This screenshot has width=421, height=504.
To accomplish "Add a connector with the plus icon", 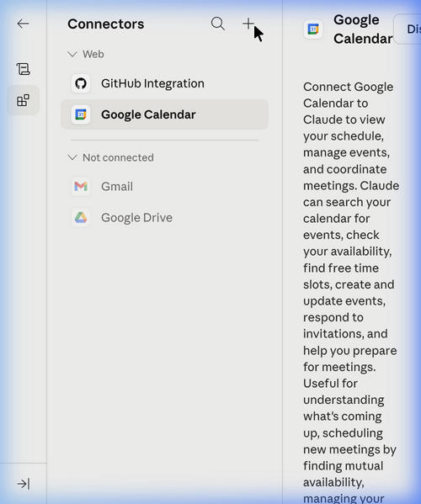I will tap(248, 24).
